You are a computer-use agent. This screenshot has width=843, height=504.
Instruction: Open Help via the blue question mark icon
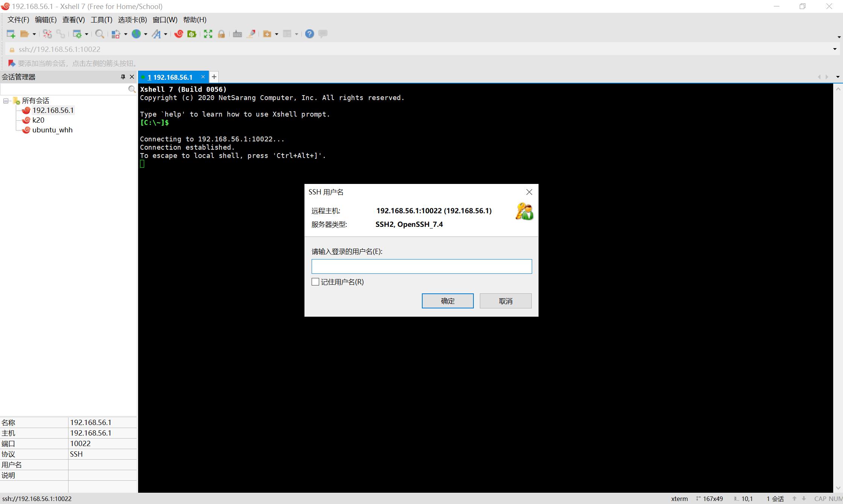tap(309, 34)
